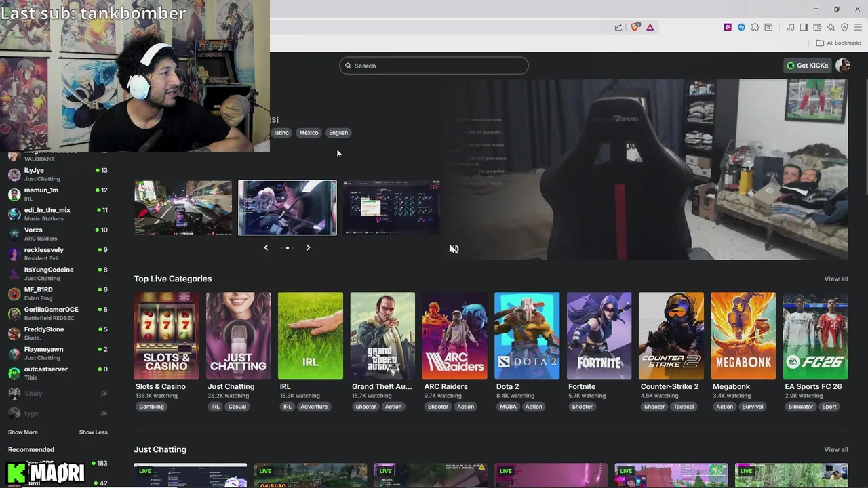Open MF_B1RD channel avatar
The height and width of the screenshot is (488, 868).
(x=14, y=293)
